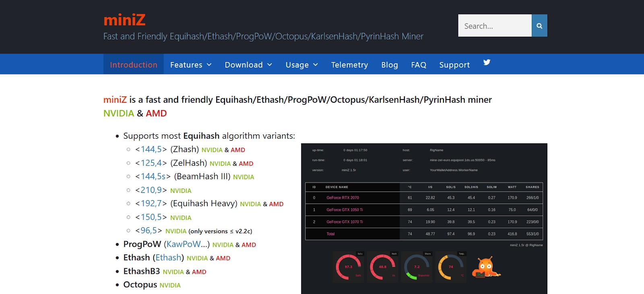Go to the Blog page
Screen dimensions: 644x294
click(x=390, y=64)
